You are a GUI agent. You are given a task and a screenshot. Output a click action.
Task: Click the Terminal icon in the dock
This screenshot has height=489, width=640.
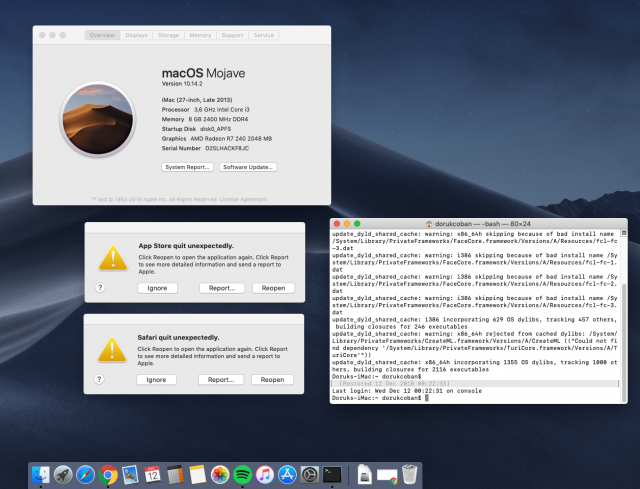point(332,474)
